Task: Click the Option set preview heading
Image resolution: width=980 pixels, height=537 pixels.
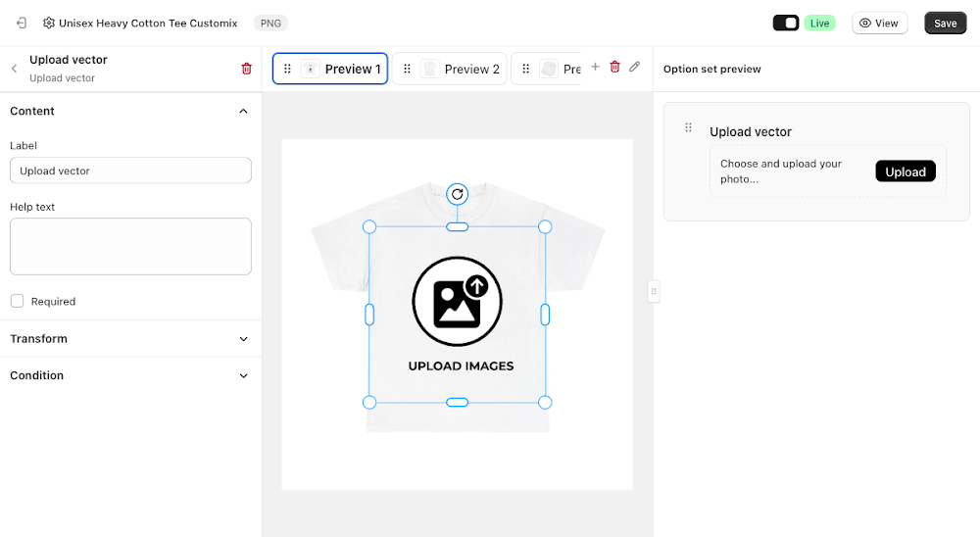Action: click(711, 69)
